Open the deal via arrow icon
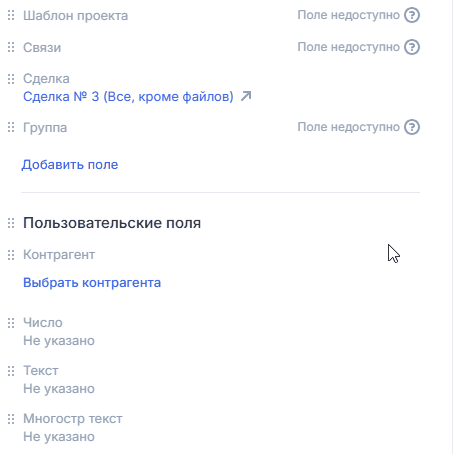This screenshot has width=457, height=454. [246, 96]
